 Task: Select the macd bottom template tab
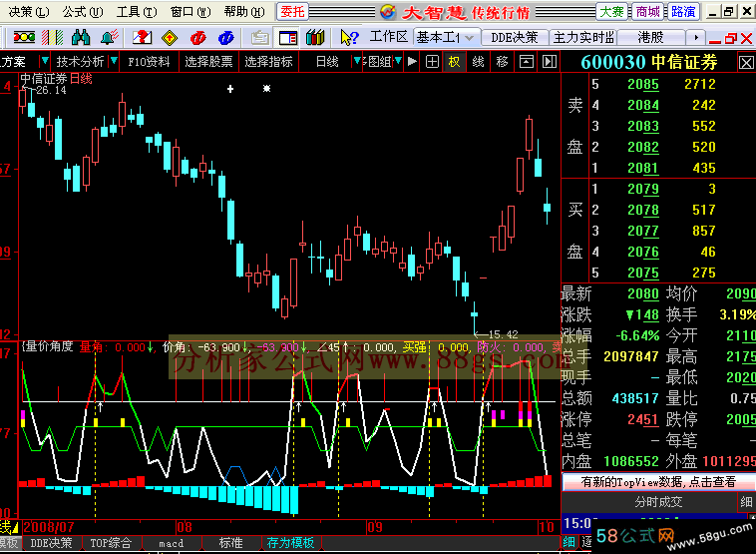pos(172,543)
